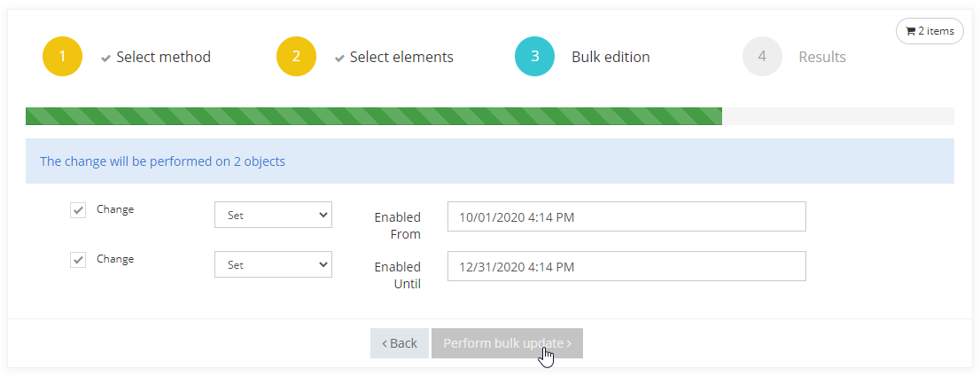Click the Enabled From date field

click(x=626, y=216)
